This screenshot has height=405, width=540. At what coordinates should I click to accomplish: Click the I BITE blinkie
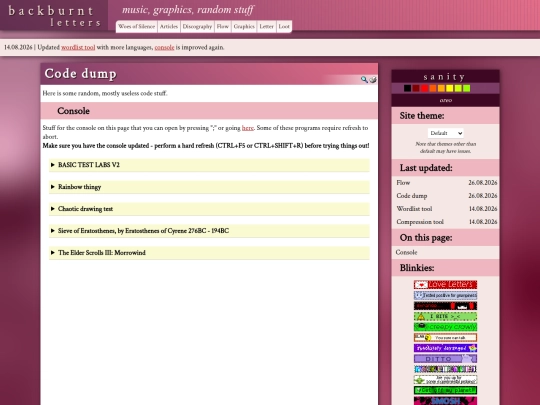[445, 316]
